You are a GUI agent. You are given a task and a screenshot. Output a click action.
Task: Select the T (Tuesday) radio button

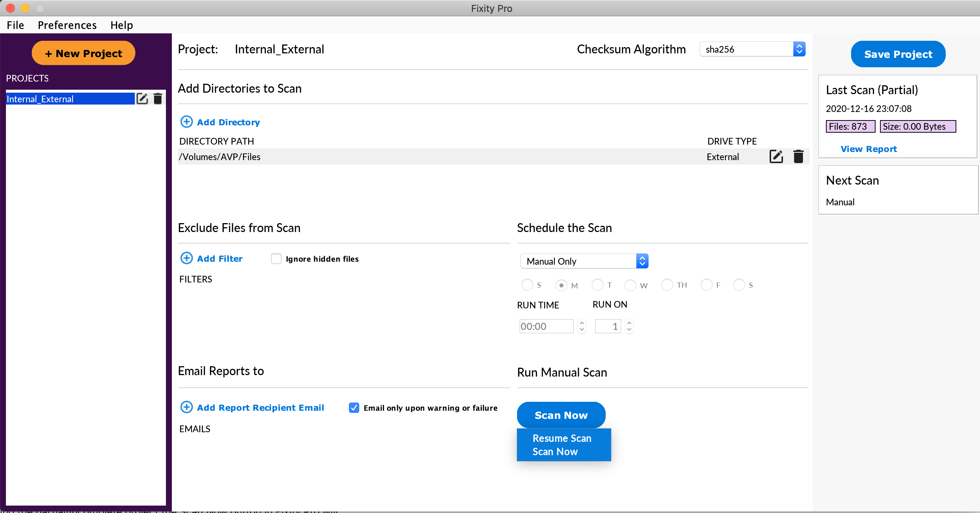click(x=598, y=285)
